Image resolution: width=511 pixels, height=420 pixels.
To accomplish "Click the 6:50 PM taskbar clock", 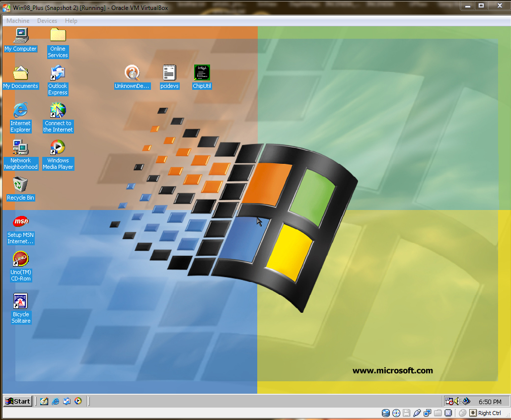I will [x=490, y=402].
